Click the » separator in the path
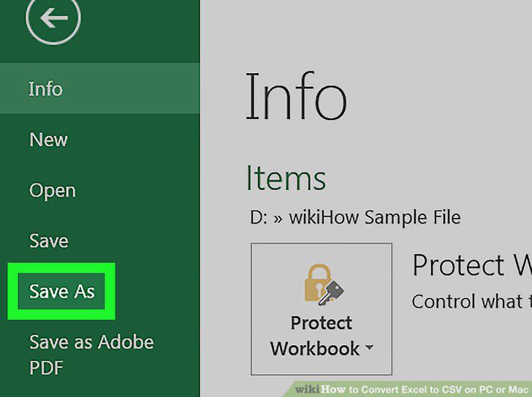Viewport: 532px width, 397px height. point(278,219)
